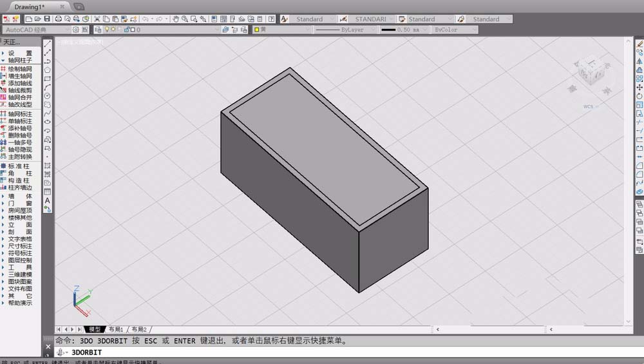Click the Plot printer icon

click(59, 19)
